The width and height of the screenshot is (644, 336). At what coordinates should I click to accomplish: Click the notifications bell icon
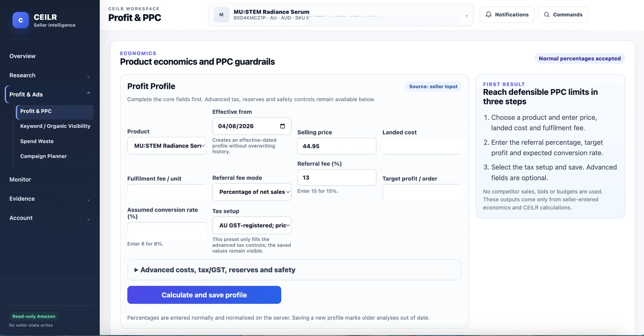[x=488, y=14]
